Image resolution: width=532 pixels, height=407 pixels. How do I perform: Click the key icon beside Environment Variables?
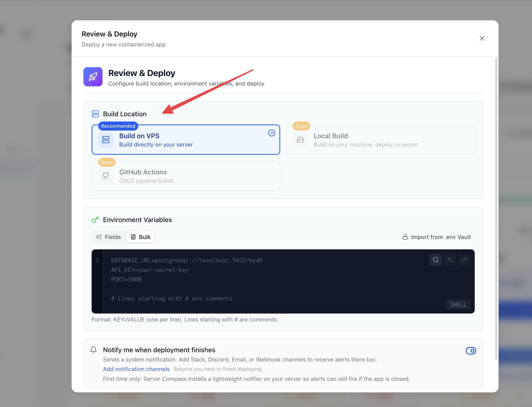(x=95, y=219)
